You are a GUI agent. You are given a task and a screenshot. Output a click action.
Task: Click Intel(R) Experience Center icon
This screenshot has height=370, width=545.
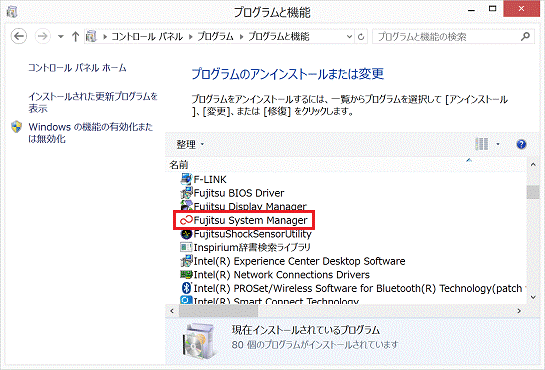186,261
